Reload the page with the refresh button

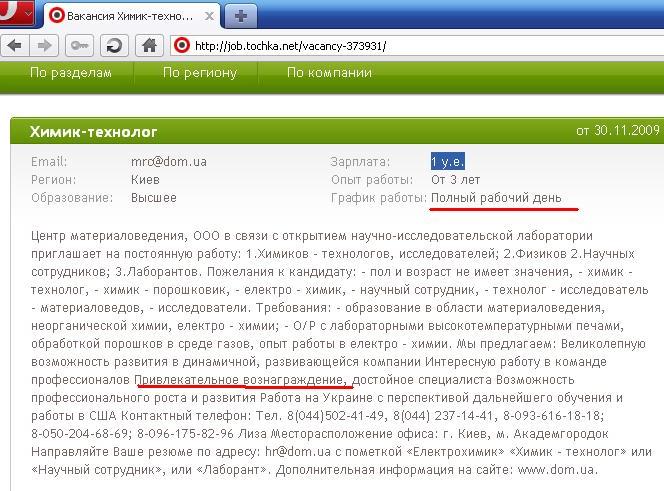click(114, 45)
